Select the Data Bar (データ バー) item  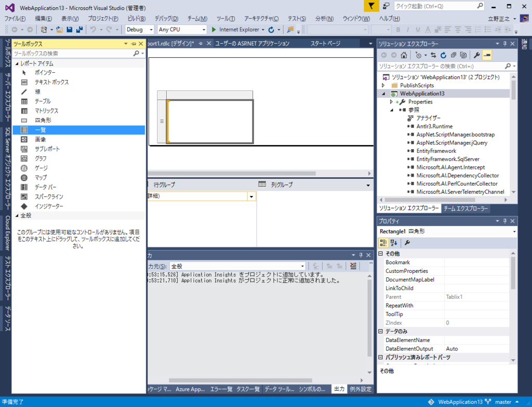click(79, 187)
